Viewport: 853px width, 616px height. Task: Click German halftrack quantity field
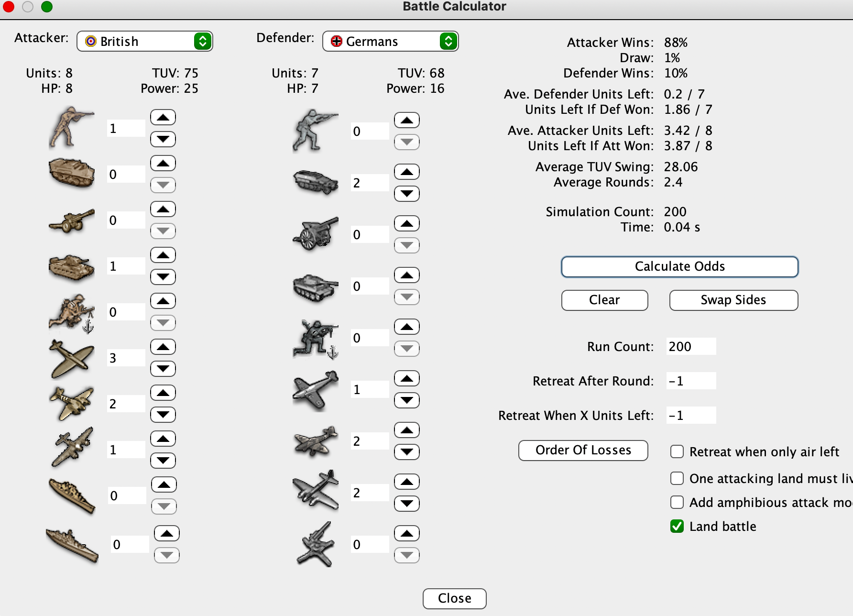pyautogui.click(x=370, y=183)
